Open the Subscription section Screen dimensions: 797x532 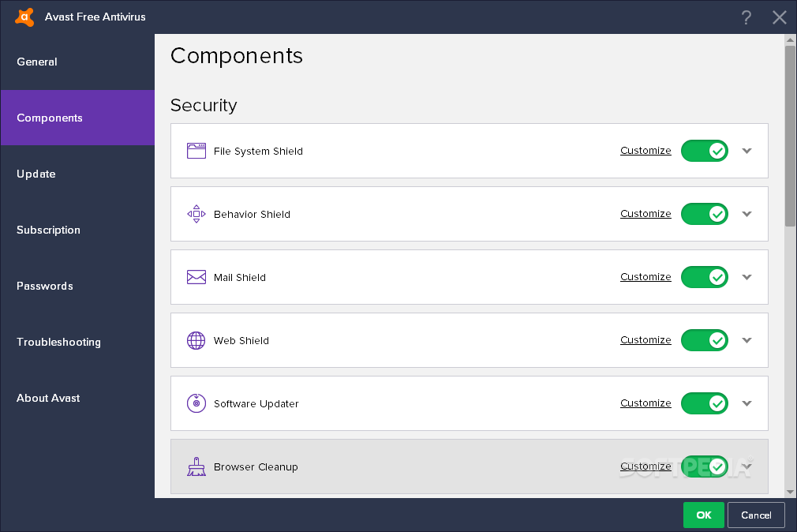[77, 230]
